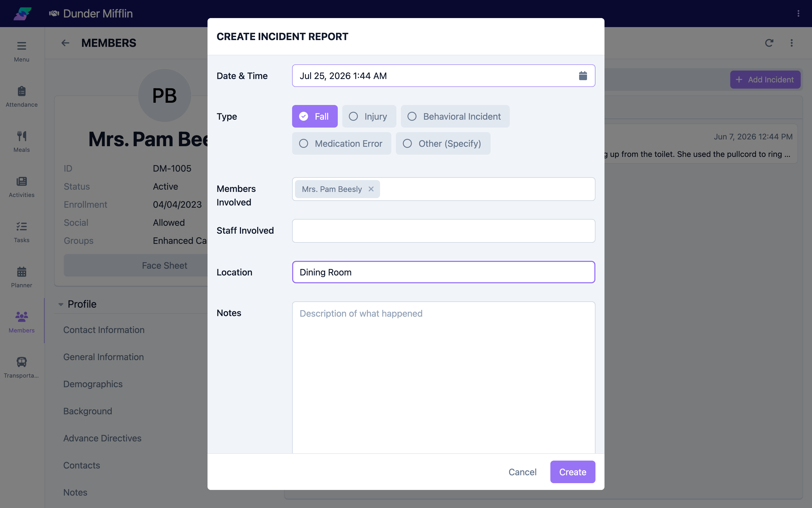Click the refresh icon in Members header
The width and height of the screenshot is (812, 508).
769,43
